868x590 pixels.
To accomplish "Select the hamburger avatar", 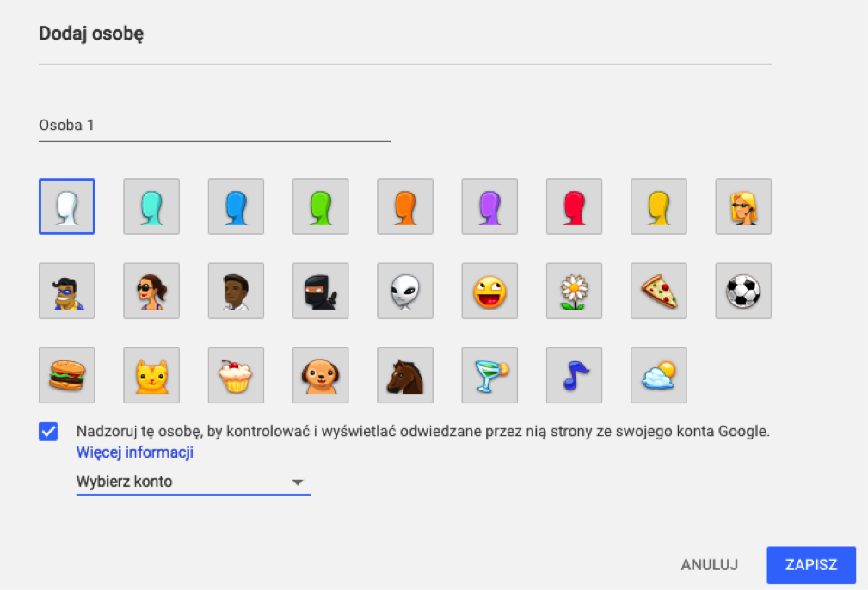I will pyautogui.click(x=67, y=375).
